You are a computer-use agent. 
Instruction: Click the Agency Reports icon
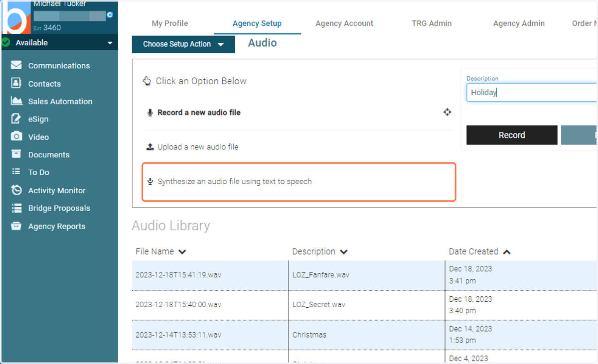tap(16, 226)
